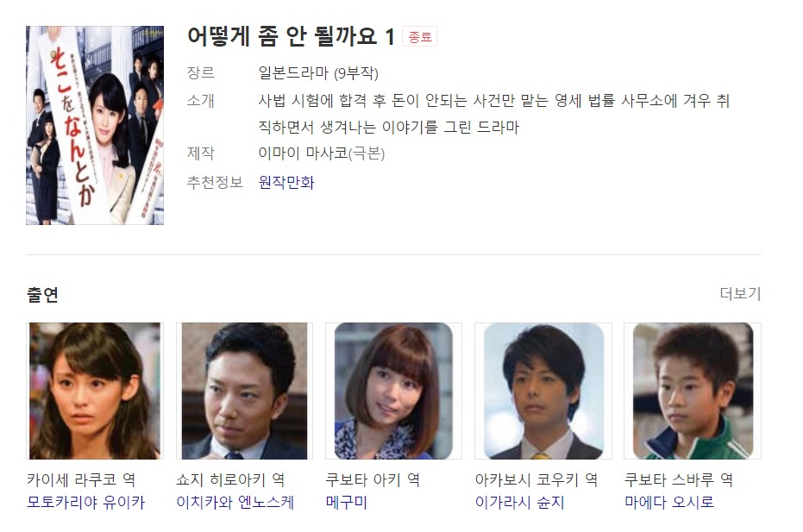Visit actor link 마에다 오시로
803x532 pixels.
tap(669, 503)
